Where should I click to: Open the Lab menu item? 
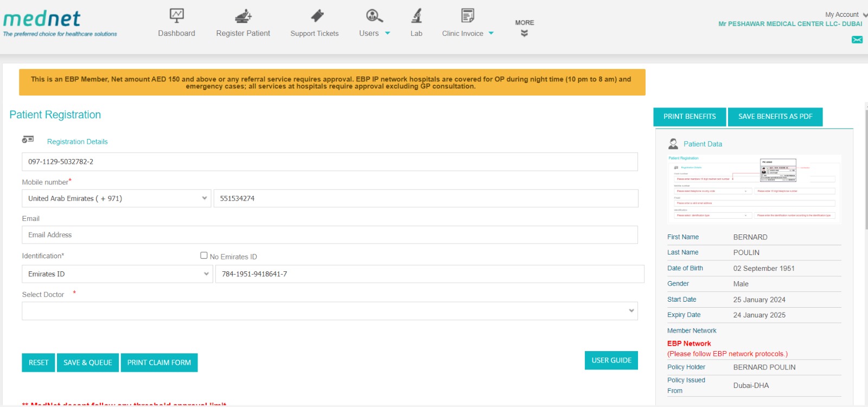click(416, 34)
